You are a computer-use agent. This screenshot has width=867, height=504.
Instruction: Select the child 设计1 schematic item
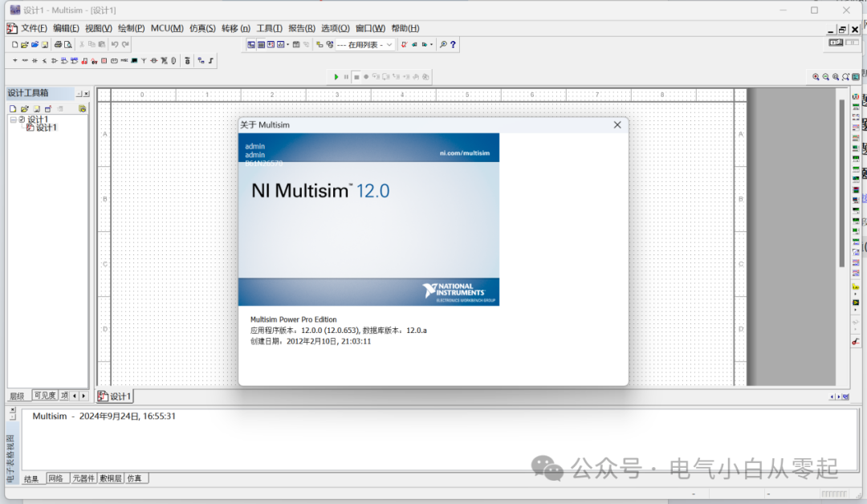(x=47, y=128)
